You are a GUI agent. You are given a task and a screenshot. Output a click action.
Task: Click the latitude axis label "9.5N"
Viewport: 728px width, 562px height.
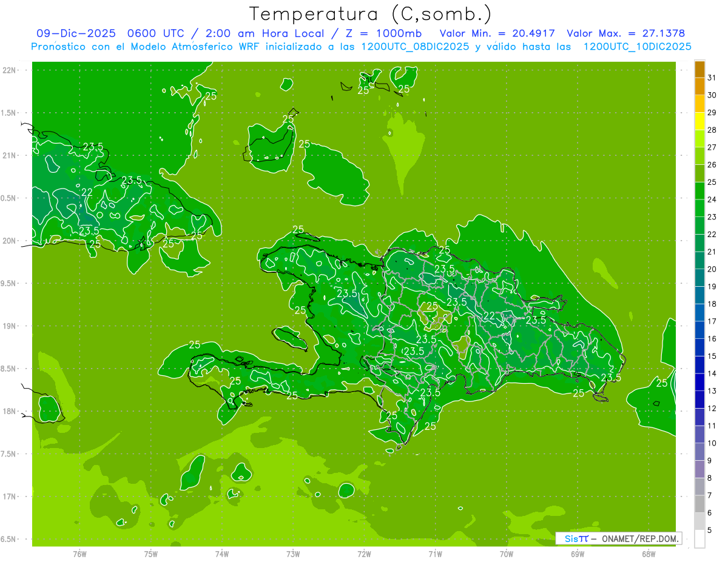click(x=9, y=283)
